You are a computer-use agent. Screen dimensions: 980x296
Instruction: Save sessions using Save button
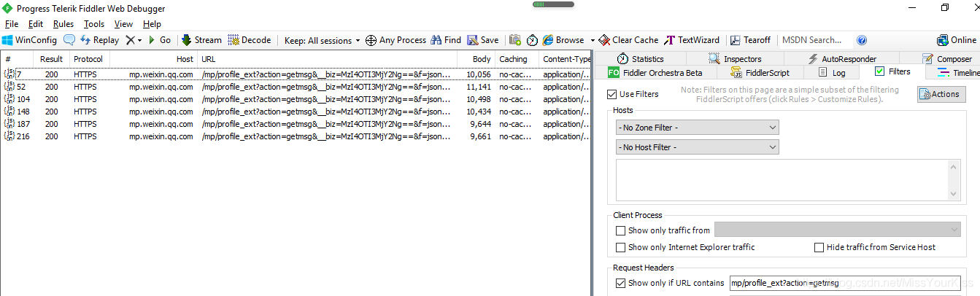483,40
